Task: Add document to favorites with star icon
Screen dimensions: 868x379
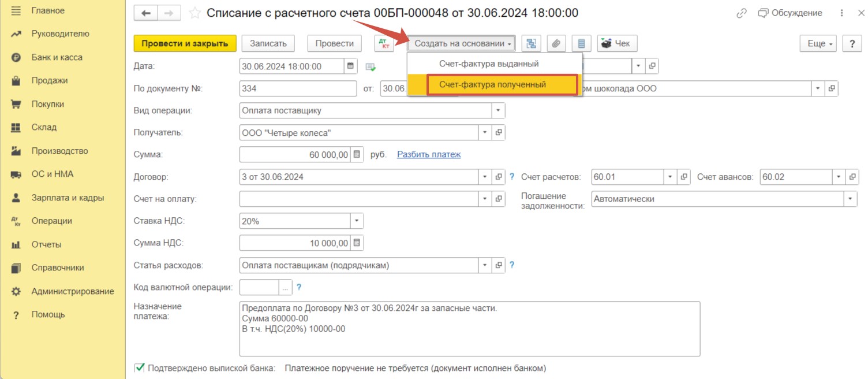Action: pos(195,13)
